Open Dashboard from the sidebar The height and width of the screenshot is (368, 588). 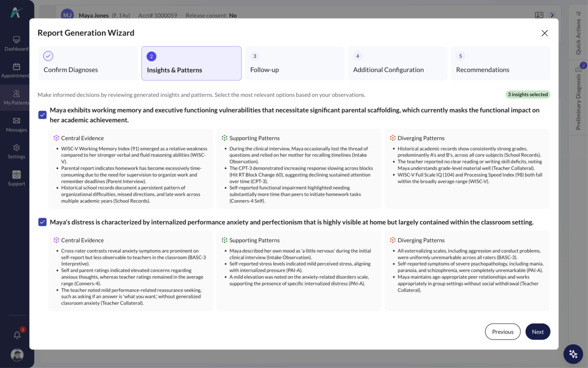(16, 43)
